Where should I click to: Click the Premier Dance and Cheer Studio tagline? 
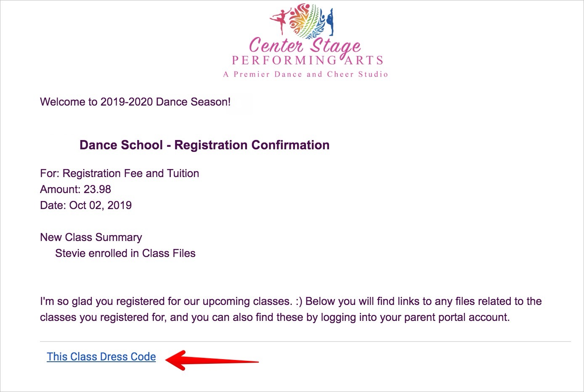(305, 74)
